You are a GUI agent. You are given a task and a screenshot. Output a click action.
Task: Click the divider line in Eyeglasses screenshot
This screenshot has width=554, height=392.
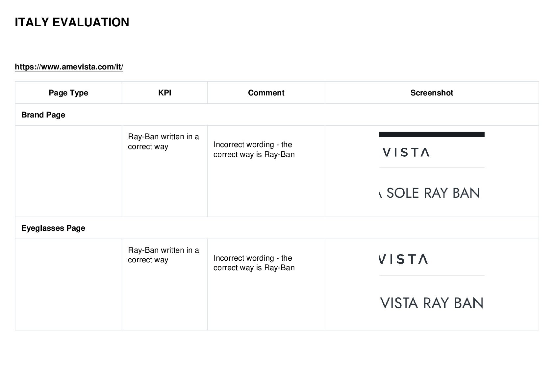coord(432,275)
